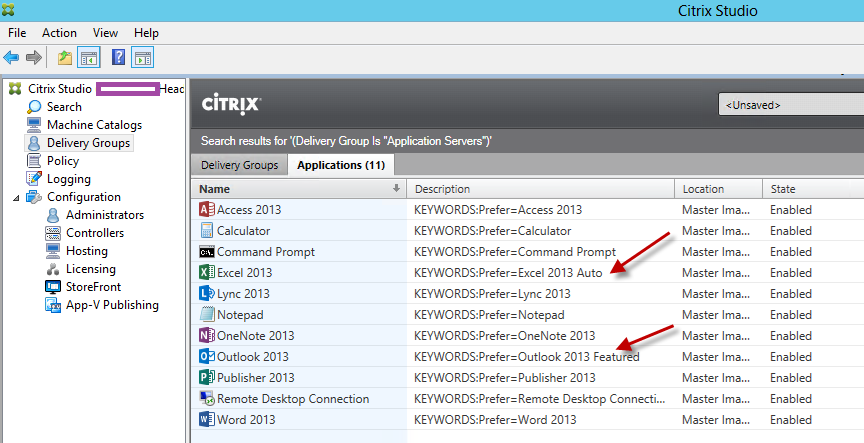
Task: Open the Unsaved saved-search dropdown
Action: pos(791,105)
